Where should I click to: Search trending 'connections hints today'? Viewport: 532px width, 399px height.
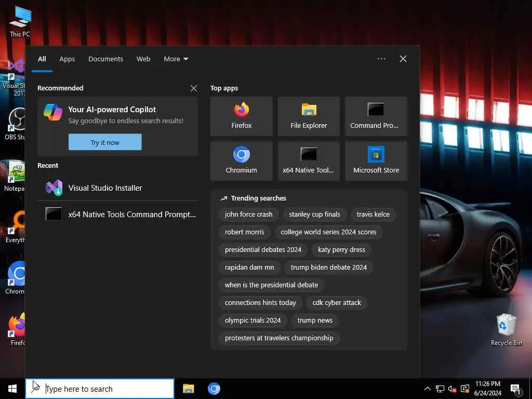[x=260, y=303]
